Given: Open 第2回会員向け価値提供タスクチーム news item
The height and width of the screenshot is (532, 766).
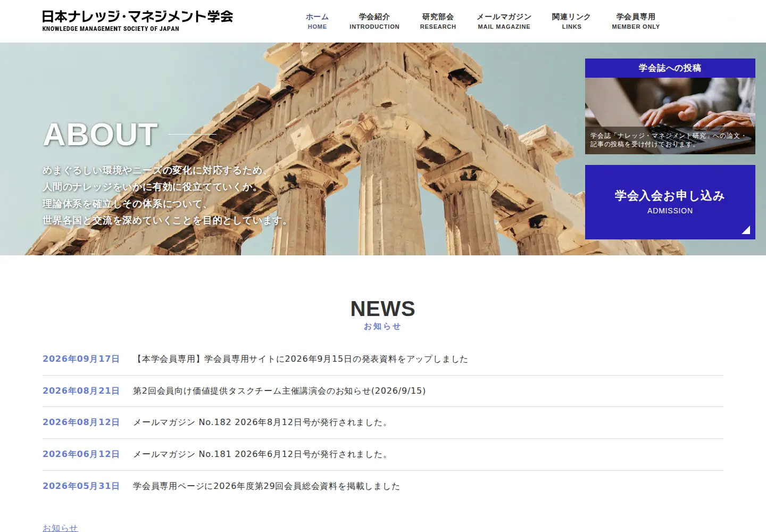Looking at the screenshot, I should tap(279, 391).
